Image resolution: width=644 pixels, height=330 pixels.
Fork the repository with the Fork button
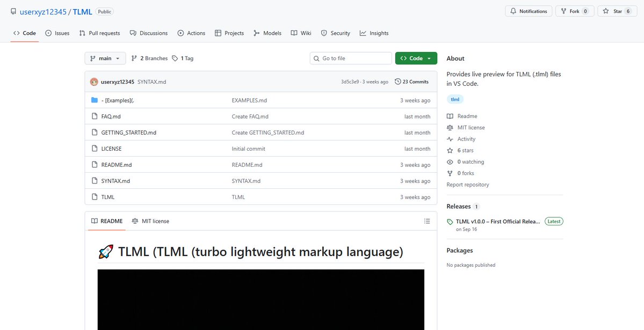click(575, 11)
